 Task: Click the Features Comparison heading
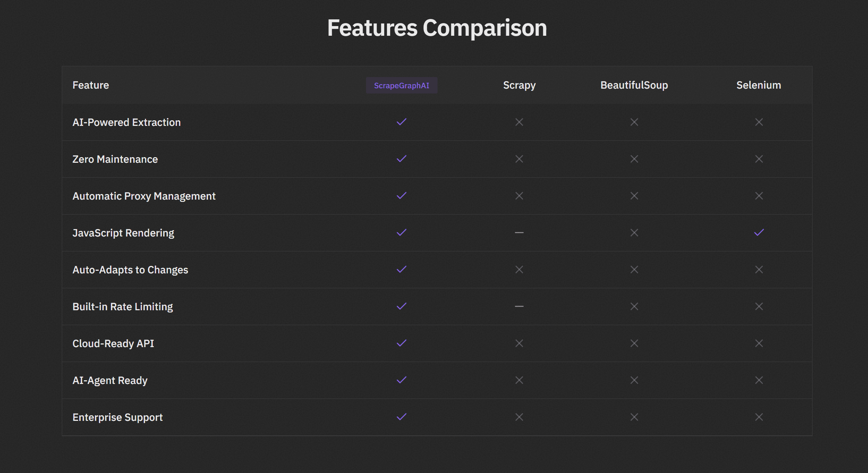437,28
